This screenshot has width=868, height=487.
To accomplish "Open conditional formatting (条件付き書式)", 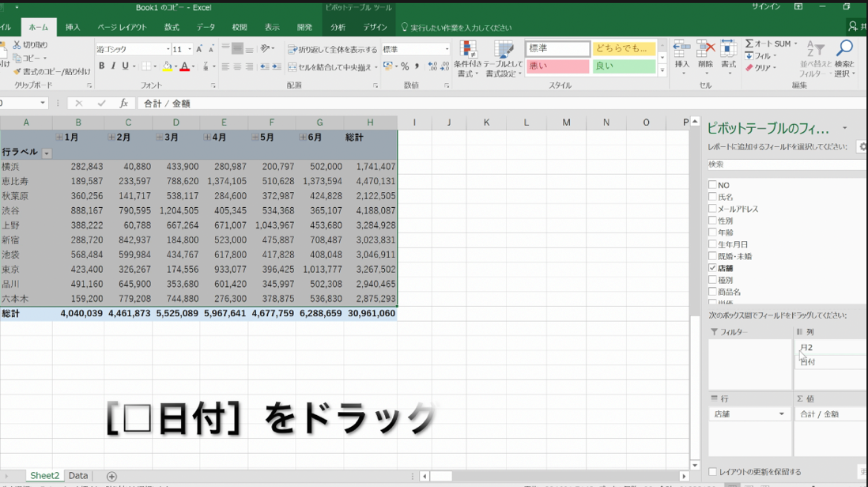I will click(468, 59).
